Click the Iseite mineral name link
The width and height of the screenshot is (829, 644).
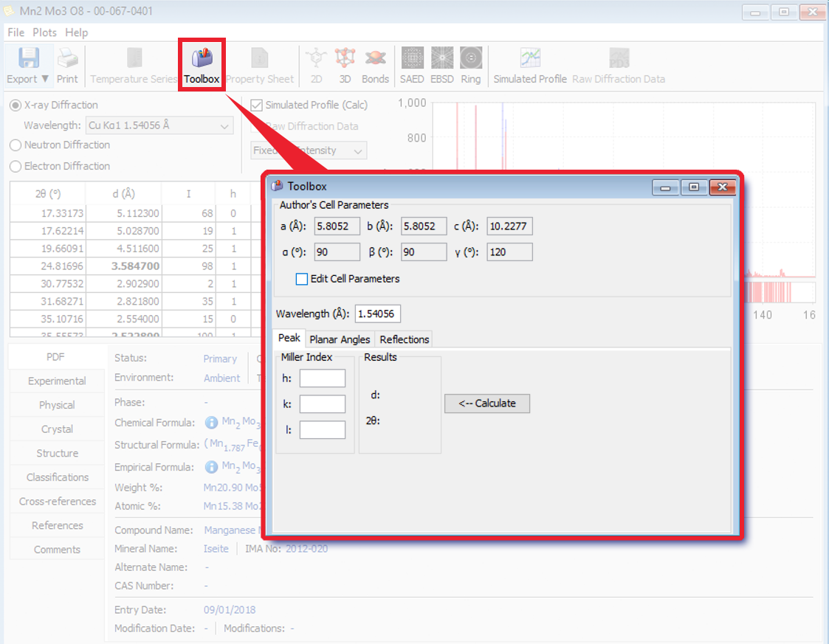tap(216, 549)
